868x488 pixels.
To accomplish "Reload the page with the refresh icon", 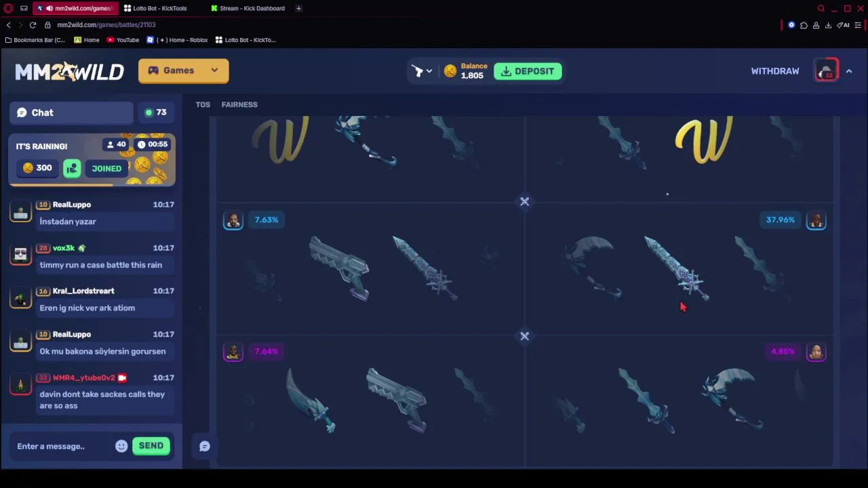I will [x=33, y=25].
